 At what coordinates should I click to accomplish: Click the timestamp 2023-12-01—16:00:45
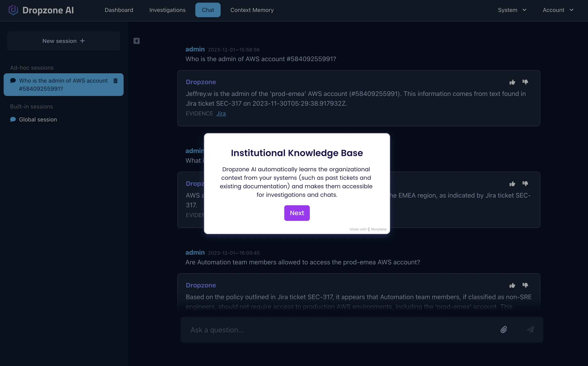pyautogui.click(x=234, y=253)
